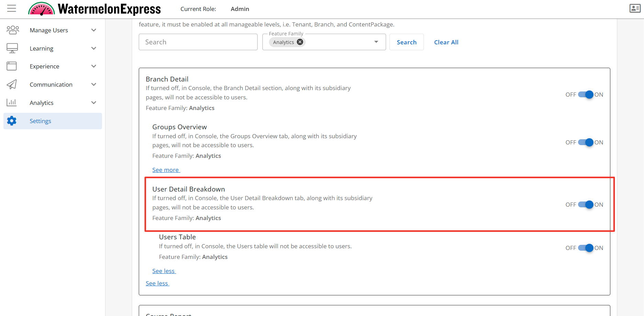The height and width of the screenshot is (316, 644).
Task: Toggle the Users Table switch
Action: tap(586, 248)
